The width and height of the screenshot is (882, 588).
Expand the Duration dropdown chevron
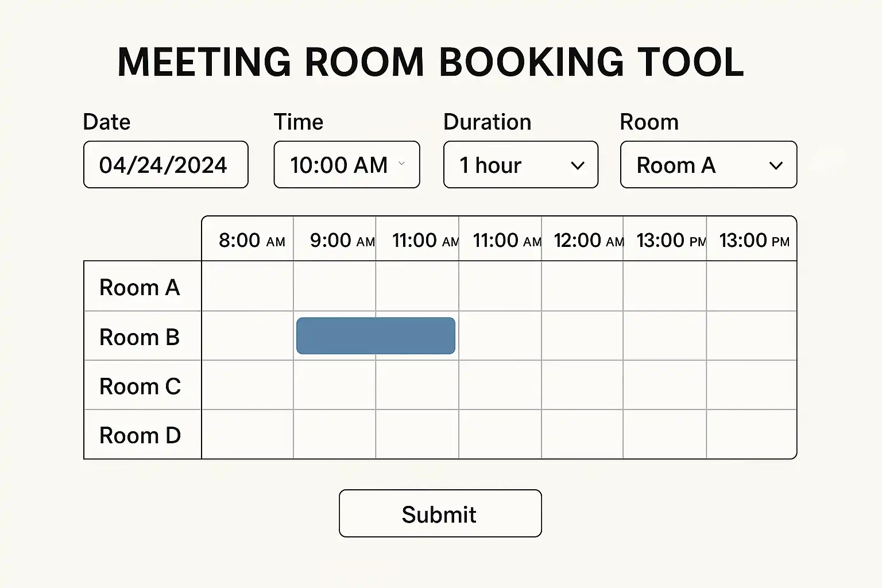pyautogui.click(x=577, y=165)
